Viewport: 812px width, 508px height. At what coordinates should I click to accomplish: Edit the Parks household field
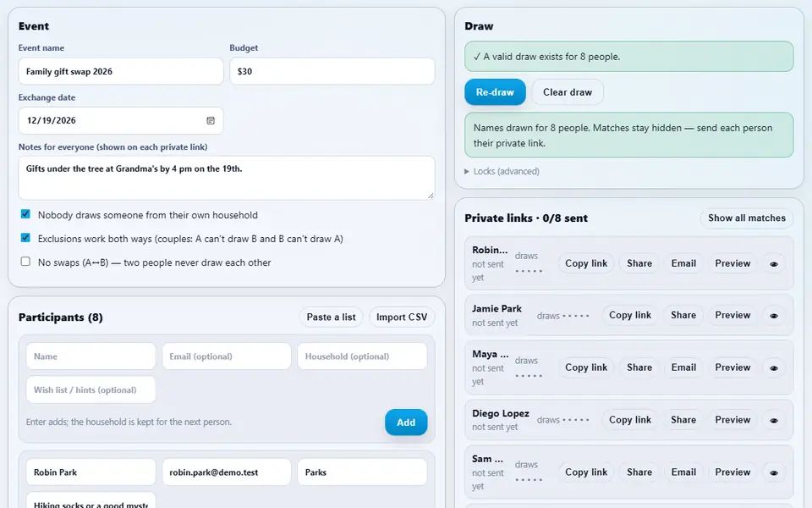(363, 472)
